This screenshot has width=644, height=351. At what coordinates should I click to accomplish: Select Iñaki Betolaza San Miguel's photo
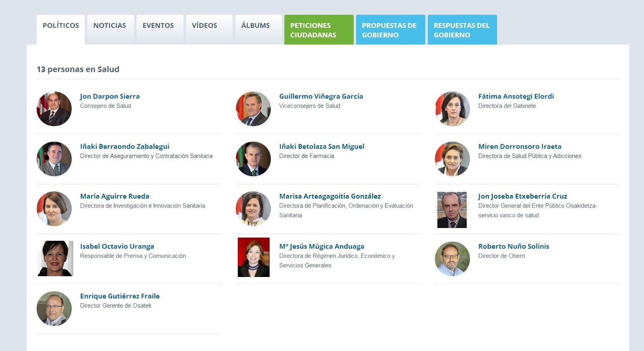pos(253,159)
